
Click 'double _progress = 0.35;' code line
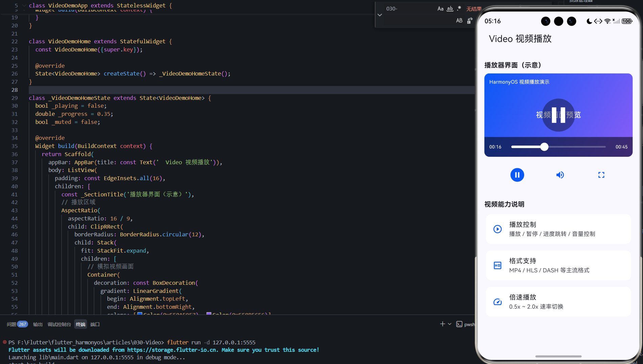[74, 114]
